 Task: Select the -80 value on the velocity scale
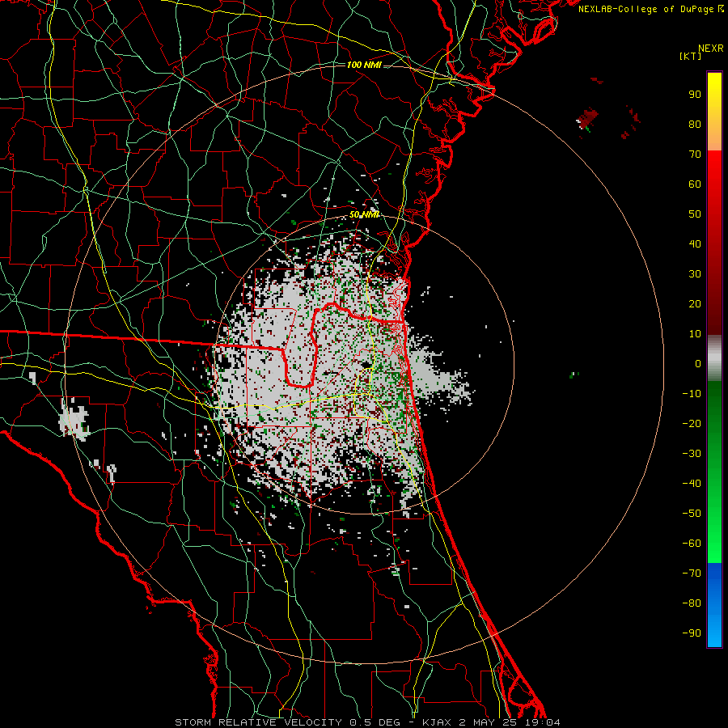[692, 603]
